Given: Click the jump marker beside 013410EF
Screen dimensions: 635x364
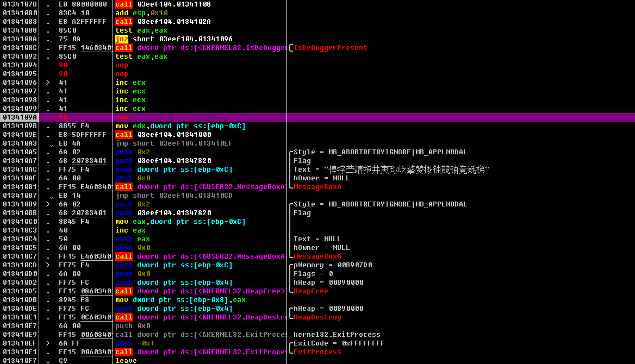Looking at the screenshot, I should coord(47,343).
